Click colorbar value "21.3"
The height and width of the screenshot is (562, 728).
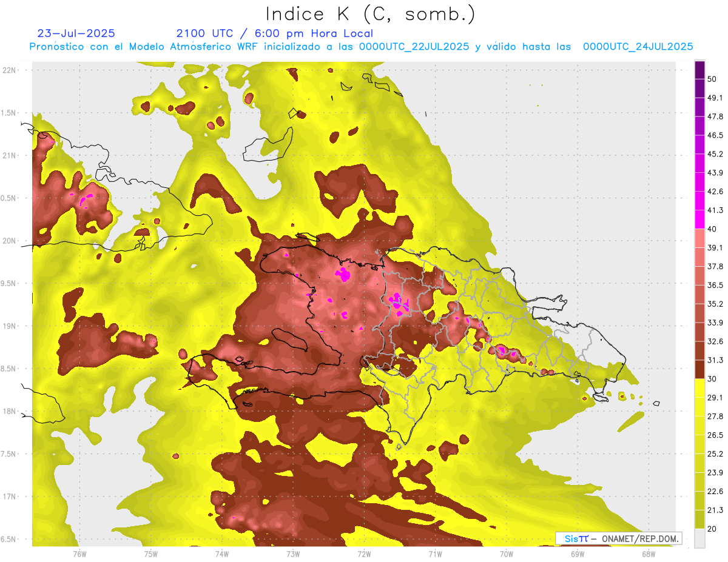(715, 510)
